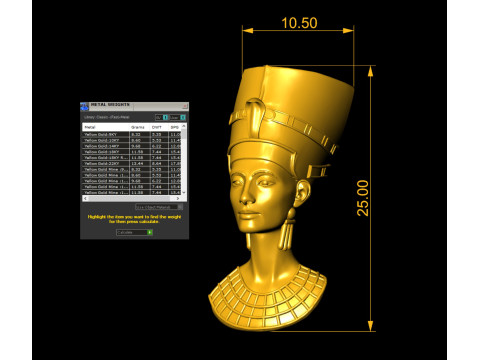Click the horizontal scrollbar thumb
This screenshot has width=480, height=360.
129,198
